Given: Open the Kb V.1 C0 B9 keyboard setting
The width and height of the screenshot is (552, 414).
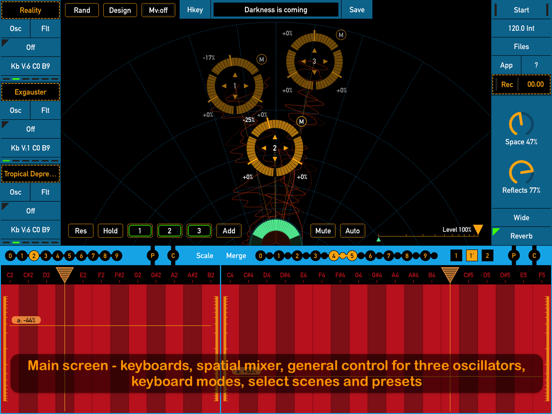Looking at the screenshot, I should pos(30,148).
